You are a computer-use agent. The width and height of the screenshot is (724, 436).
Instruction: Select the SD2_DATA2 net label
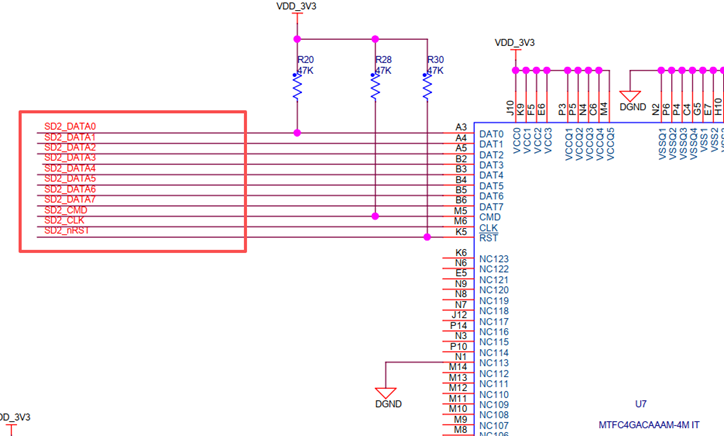[70, 147]
